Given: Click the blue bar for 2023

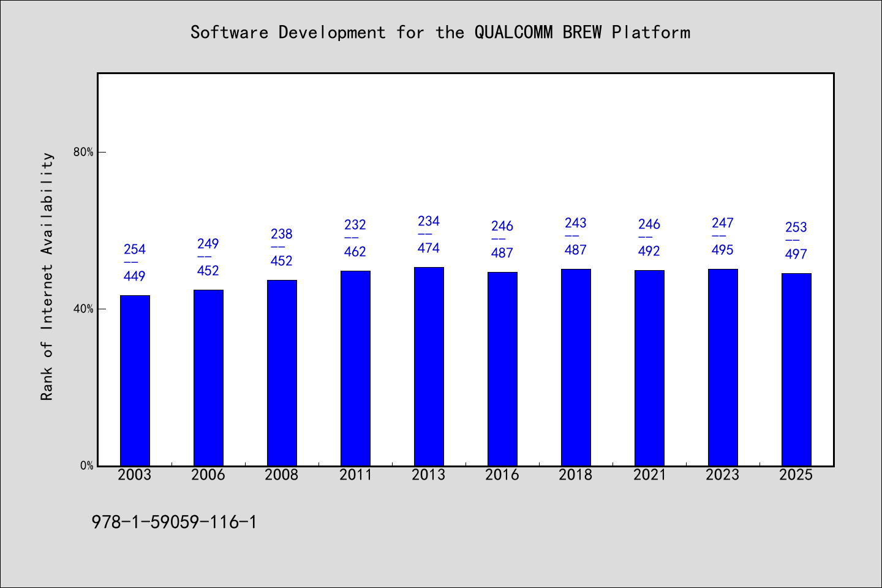Looking at the screenshot, I should [x=723, y=367].
